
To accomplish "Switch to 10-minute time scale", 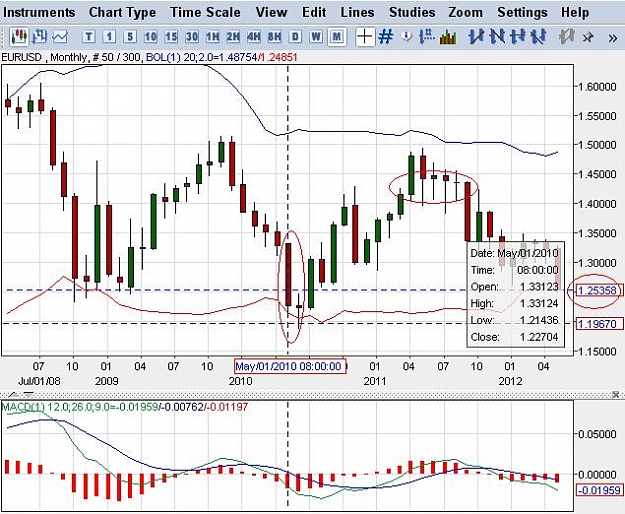I will [150, 37].
